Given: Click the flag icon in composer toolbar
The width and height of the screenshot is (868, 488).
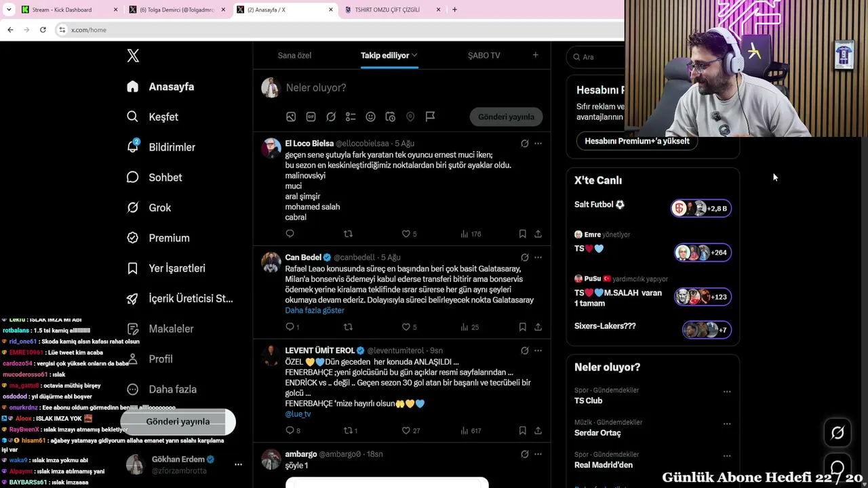Looking at the screenshot, I should click(430, 117).
